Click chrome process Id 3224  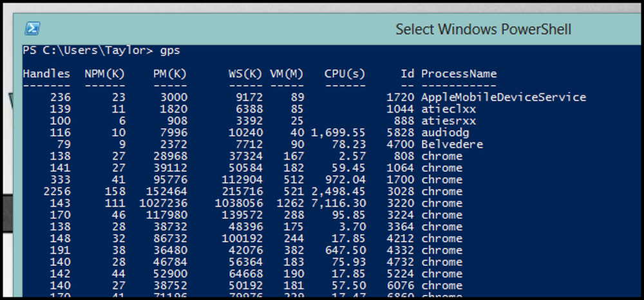[401, 215]
